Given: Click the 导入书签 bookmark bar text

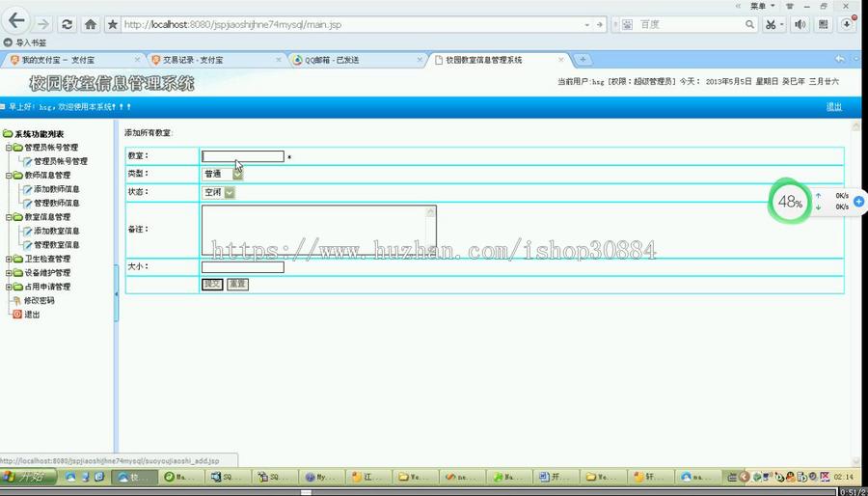Looking at the screenshot, I should [31, 42].
